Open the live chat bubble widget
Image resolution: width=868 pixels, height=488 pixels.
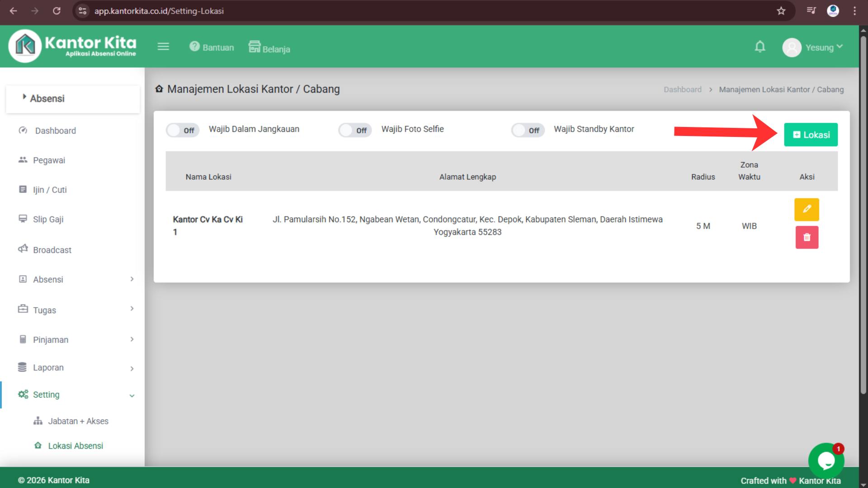[x=826, y=461]
